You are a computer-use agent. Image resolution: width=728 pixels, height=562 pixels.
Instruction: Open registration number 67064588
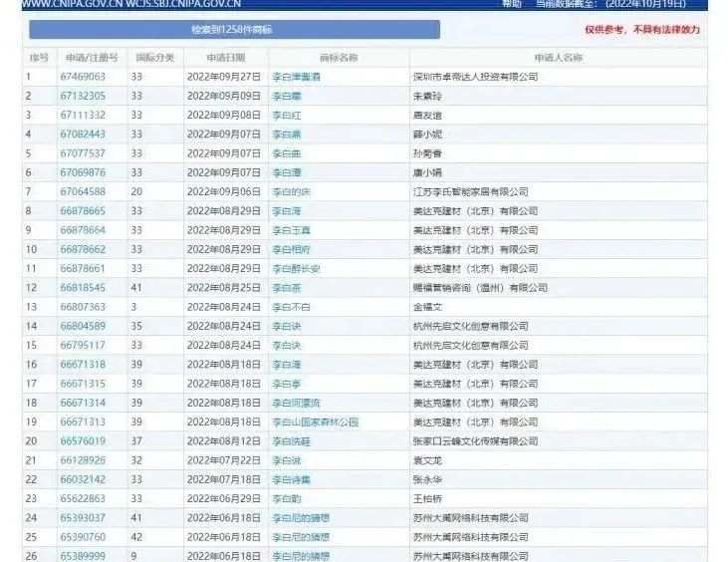pos(83,191)
